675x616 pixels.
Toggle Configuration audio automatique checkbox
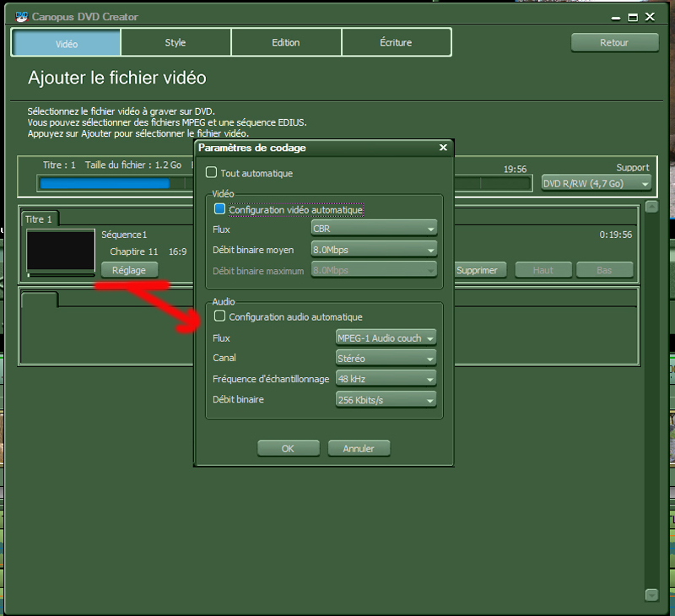tap(220, 316)
